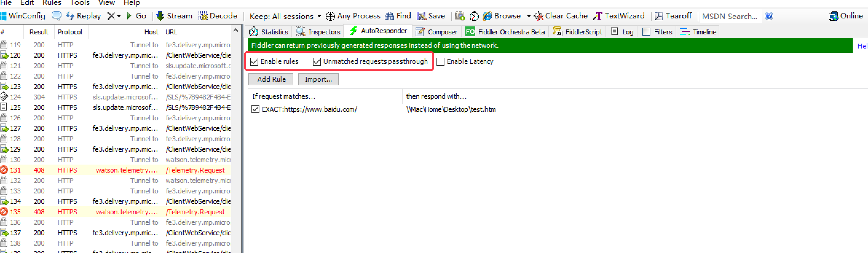Click the session list scroll up arrow
The height and width of the screenshot is (253, 868).
coord(235,31)
